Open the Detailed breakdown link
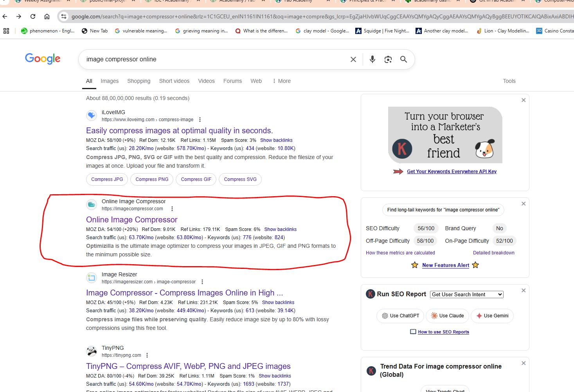This screenshot has height=392, width=574. [x=494, y=253]
